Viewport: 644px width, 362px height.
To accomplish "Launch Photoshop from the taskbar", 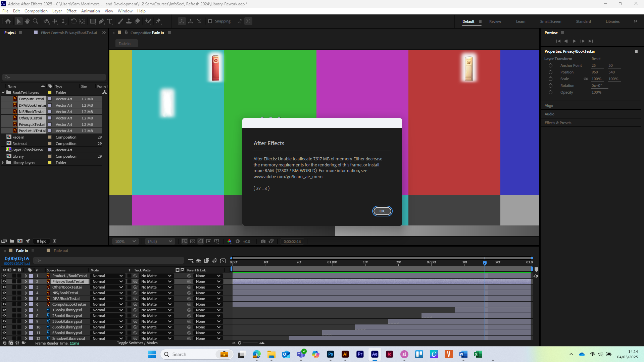I will [330, 354].
